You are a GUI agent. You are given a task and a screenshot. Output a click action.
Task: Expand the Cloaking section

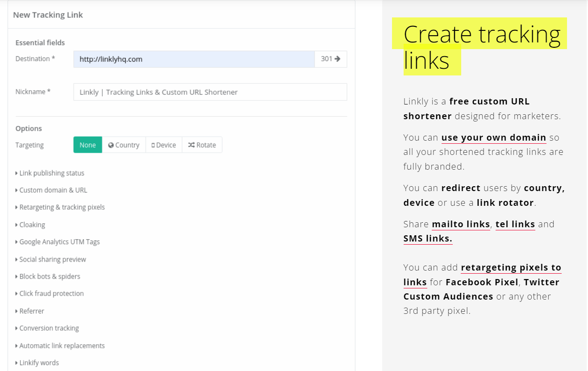[32, 225]
